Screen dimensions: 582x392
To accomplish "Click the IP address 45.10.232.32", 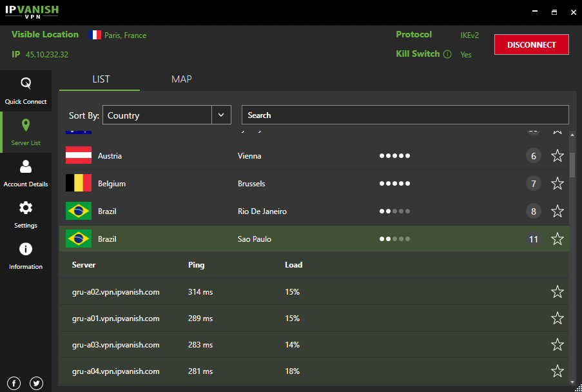I will click(47, 55).
